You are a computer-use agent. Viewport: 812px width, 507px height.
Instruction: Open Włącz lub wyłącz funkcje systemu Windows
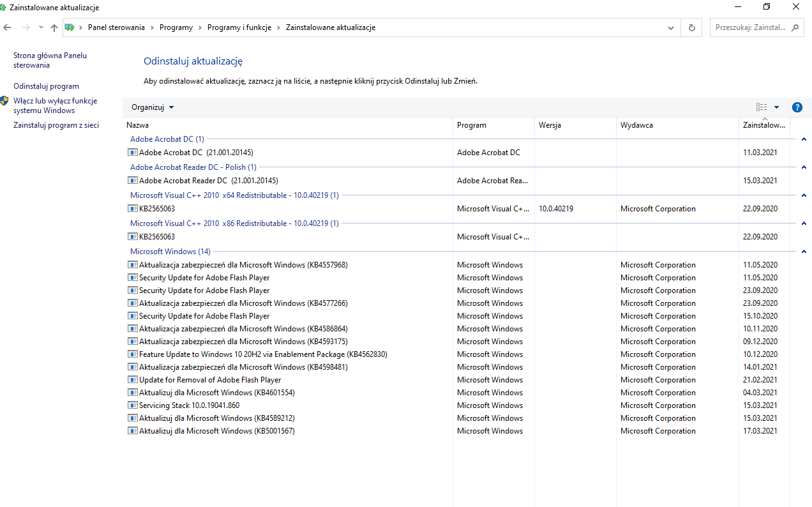tap(55, 105)
